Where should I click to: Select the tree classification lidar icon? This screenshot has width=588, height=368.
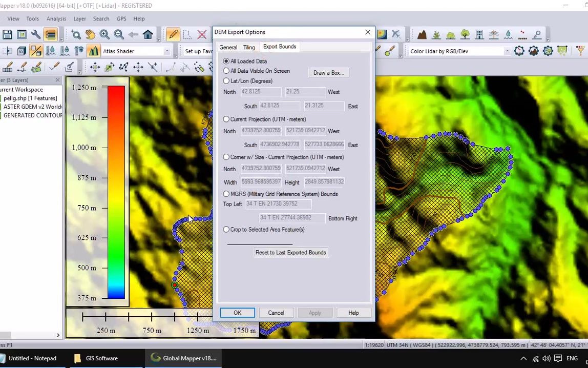pyautogui.click(x=465, y=34)
